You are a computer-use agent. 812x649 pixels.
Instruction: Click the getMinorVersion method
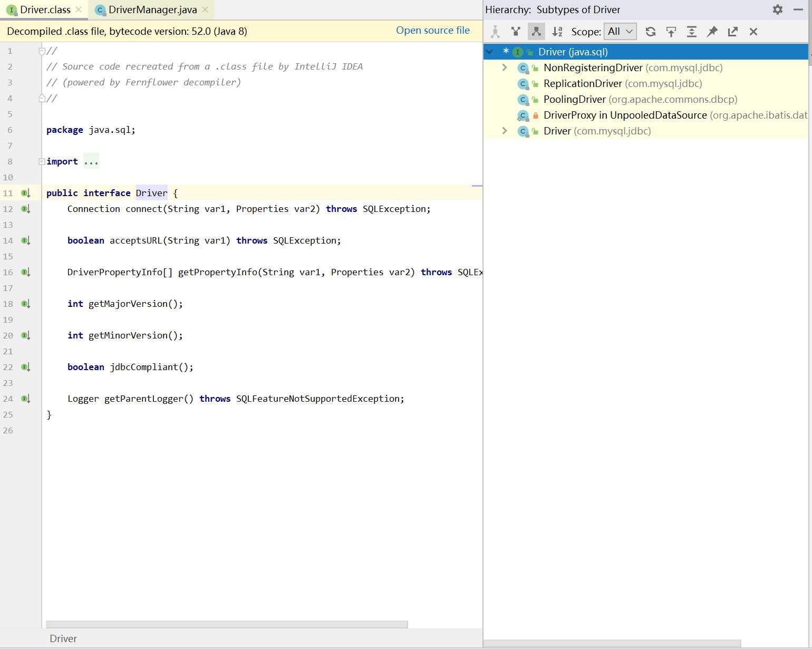[128, 335]
